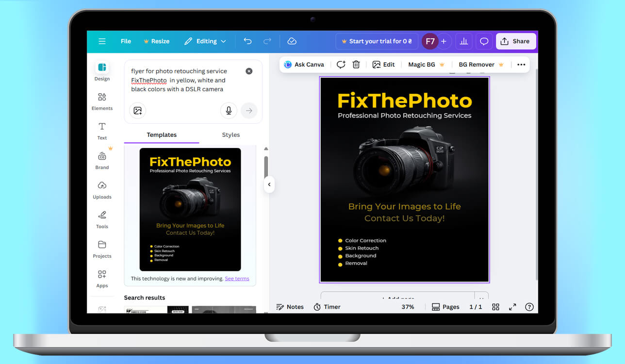Enter fullscreen with the expand arrows icon
The image size is (625, 364).
coord(512,307)
